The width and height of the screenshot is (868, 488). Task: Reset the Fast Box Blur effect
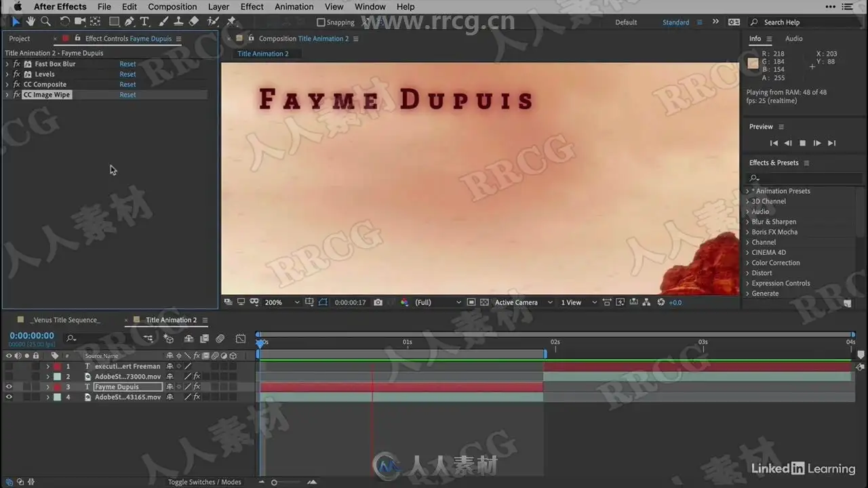(127, 64)
